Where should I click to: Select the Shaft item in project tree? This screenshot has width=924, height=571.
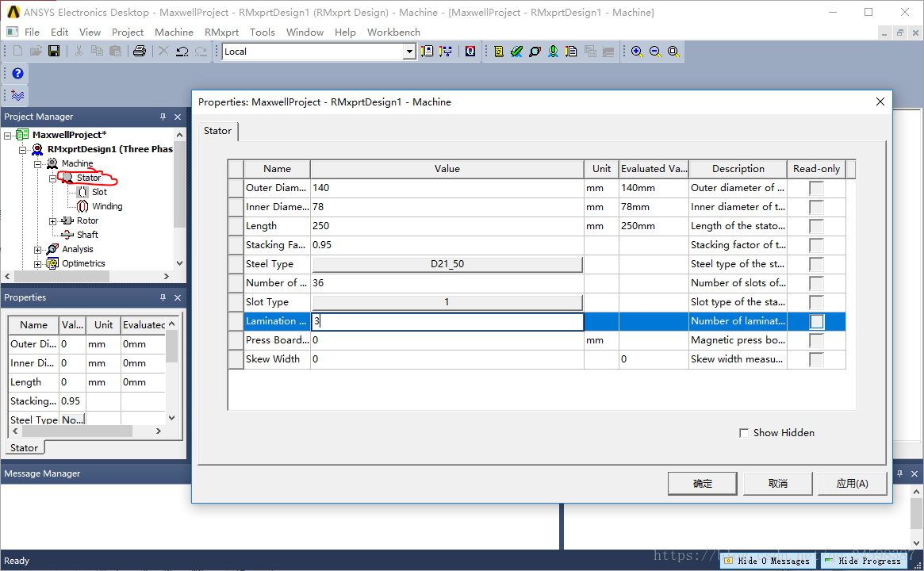coord(87,235)
